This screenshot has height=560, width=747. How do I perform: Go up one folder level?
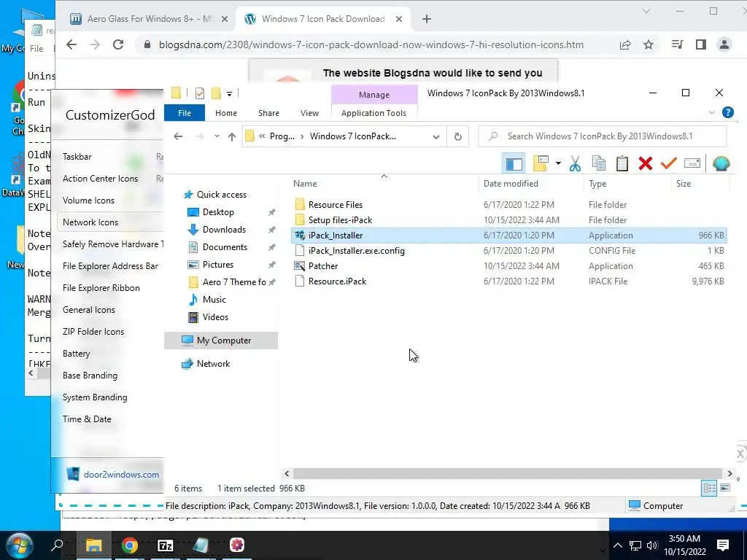click(x=232, y=136)
